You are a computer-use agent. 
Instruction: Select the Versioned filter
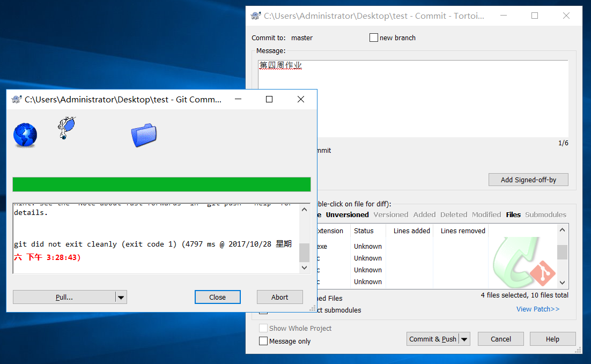point(391,215)
